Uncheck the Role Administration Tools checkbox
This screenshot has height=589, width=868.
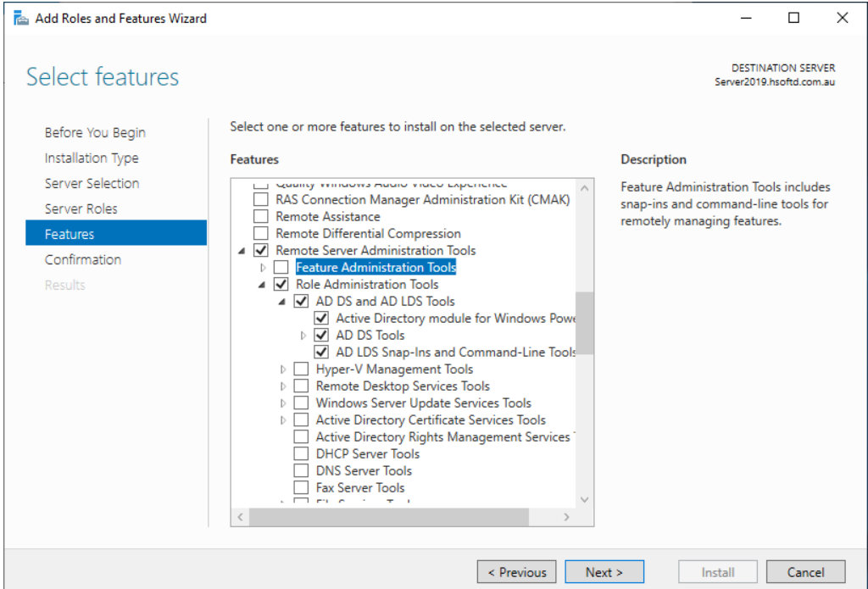tap(281, 284)
